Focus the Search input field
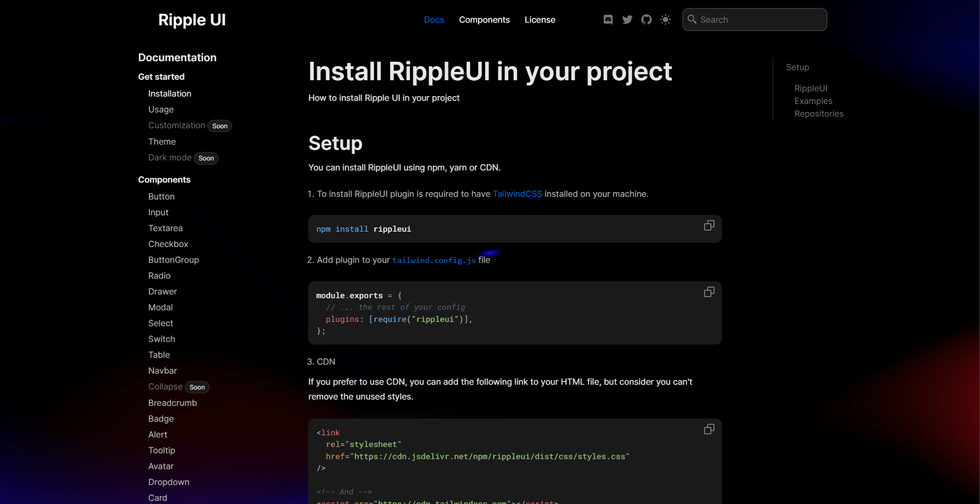 [x=755, y=20]
